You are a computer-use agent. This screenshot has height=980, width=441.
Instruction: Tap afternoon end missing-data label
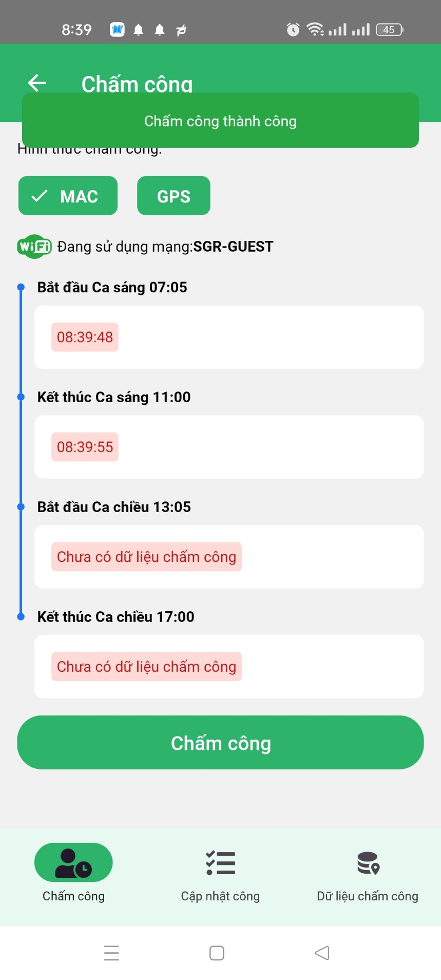tap(146, 667)
